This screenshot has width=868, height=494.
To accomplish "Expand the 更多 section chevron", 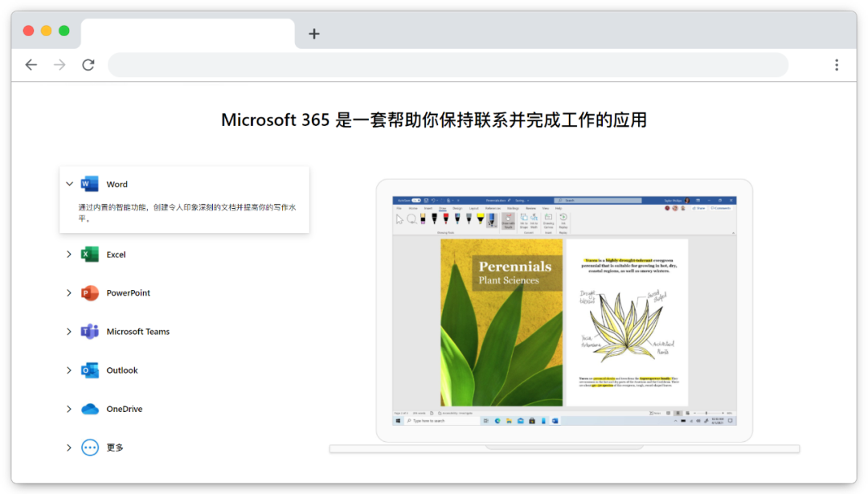I will click(x=69, y=447).
